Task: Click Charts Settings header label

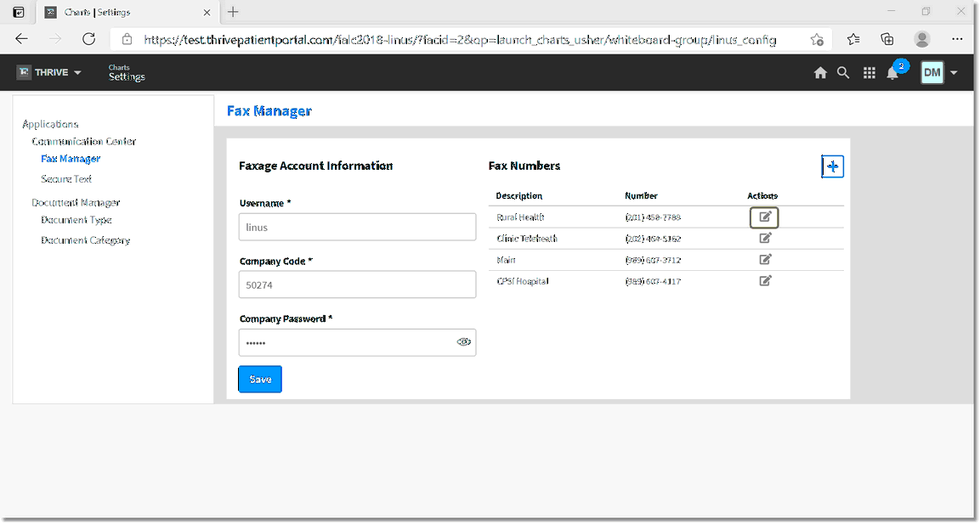Action: pyautogui.click(x=127, y=73)
